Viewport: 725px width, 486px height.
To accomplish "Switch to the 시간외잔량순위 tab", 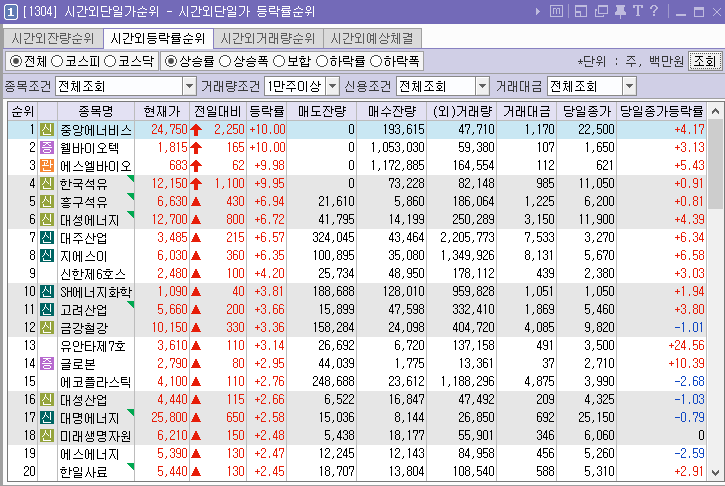I will (53, 38).
